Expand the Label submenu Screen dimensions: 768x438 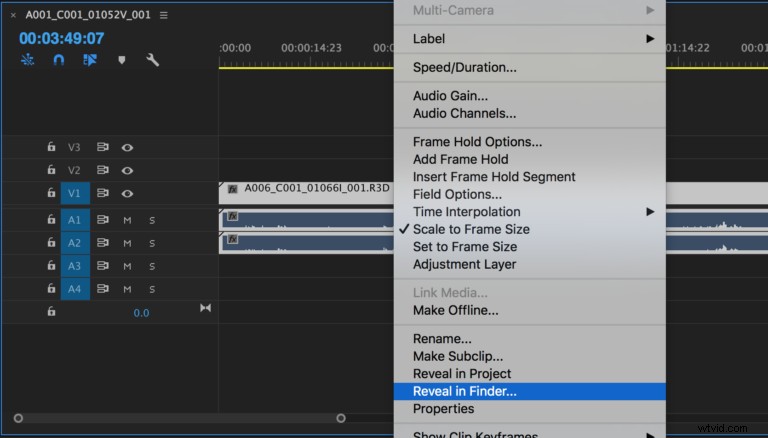529,39
